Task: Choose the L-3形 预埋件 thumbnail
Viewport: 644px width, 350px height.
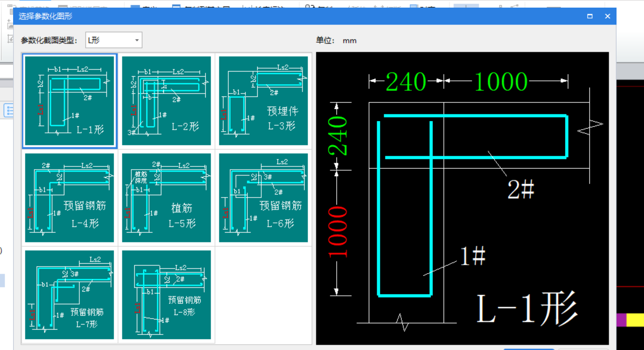Action: pos(263,101)
